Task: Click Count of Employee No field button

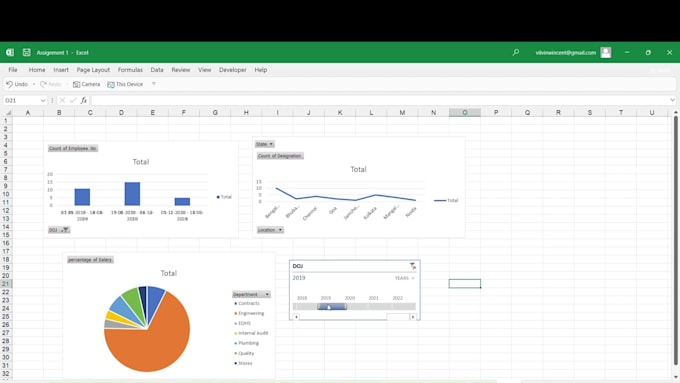Action: pyautogui.click(x=73, y=148)
